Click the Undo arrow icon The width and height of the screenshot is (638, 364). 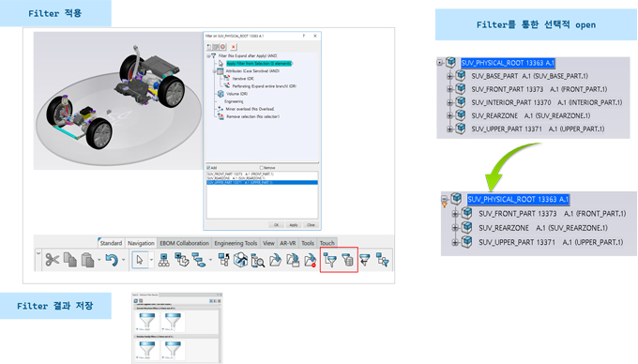112,260
